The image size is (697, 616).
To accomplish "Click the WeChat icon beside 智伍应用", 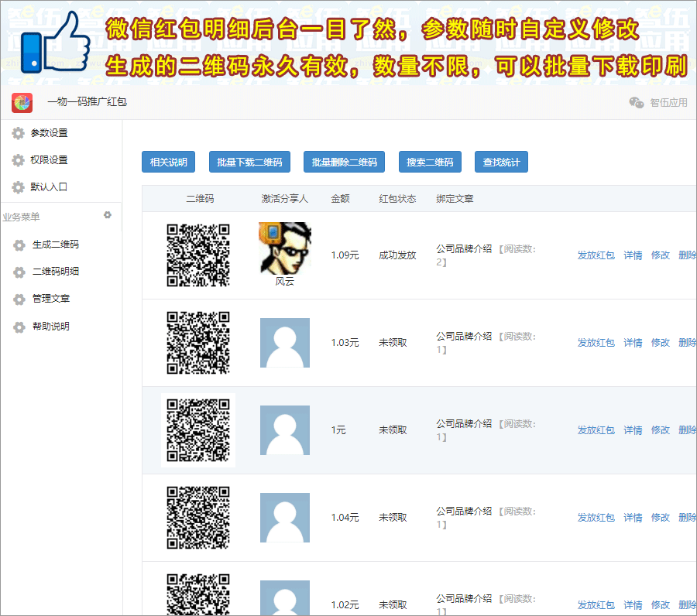I will [x=637, y=103].
